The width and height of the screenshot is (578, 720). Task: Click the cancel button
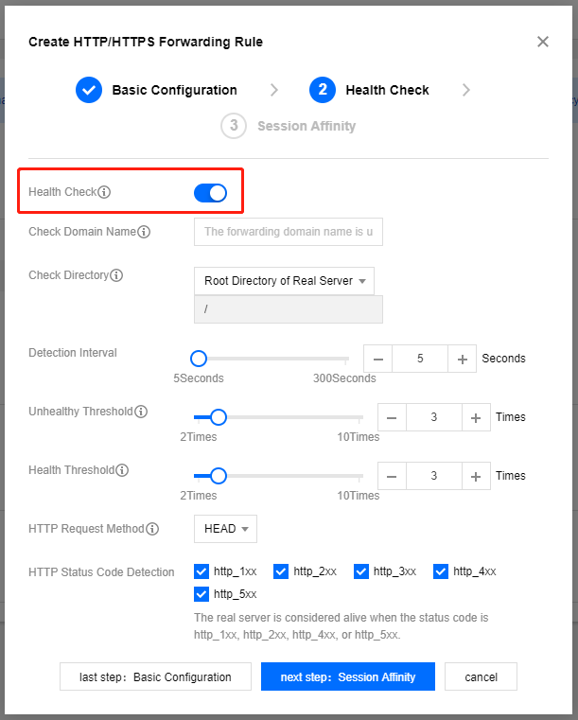point(481,677)
